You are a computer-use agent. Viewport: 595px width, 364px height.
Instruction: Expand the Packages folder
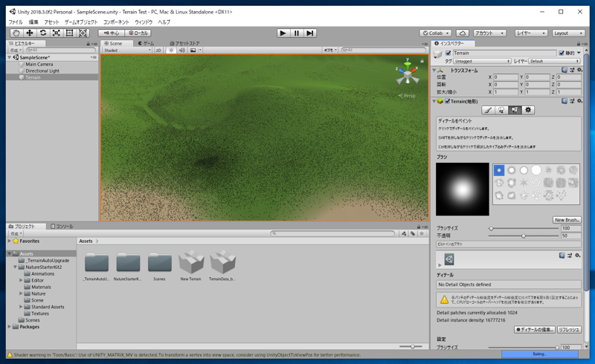coord(10,326)
